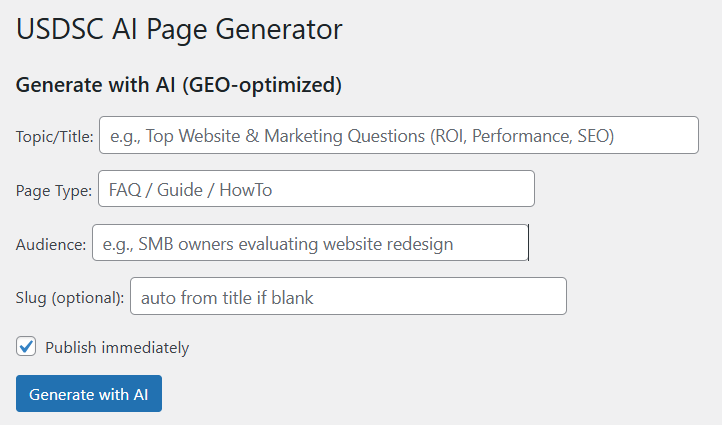
Task: Click the "Page Type:" field label
Action: point(54,190)
